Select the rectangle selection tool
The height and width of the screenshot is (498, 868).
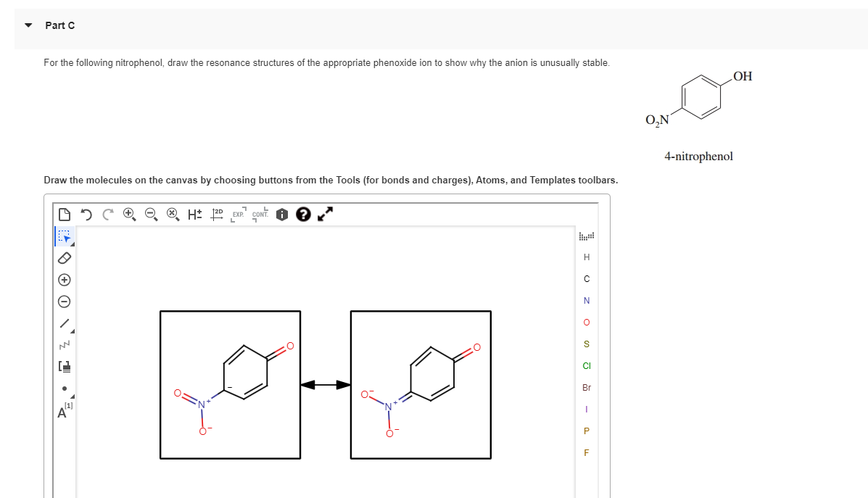coord(63,235)
